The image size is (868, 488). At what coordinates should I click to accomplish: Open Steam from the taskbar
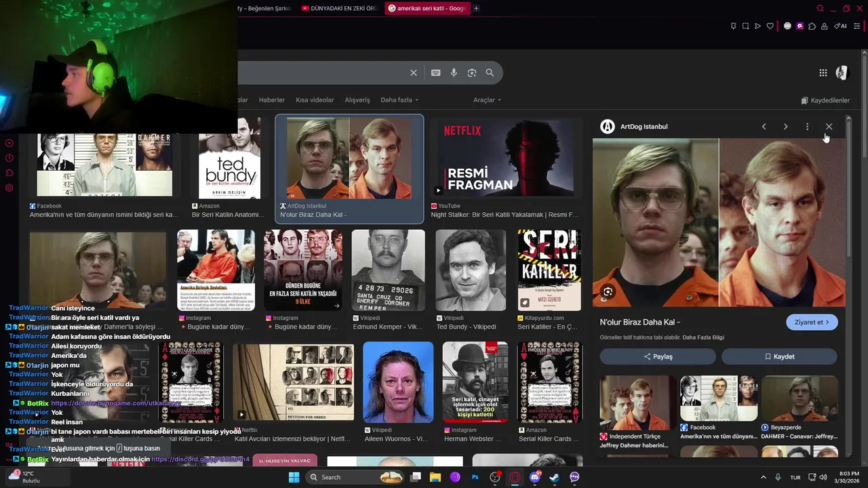555,477
